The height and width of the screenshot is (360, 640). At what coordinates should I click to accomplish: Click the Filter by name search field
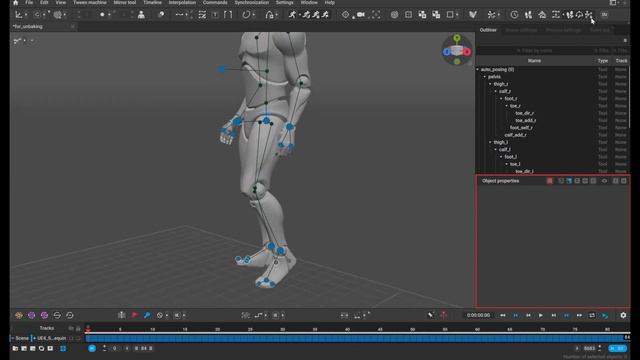pos(534,51)
